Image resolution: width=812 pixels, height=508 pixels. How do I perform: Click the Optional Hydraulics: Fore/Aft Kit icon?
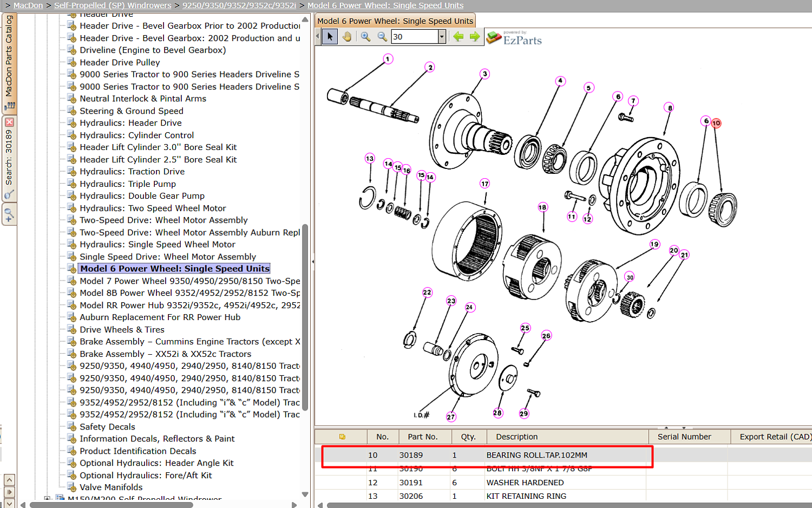click(71, 476)
